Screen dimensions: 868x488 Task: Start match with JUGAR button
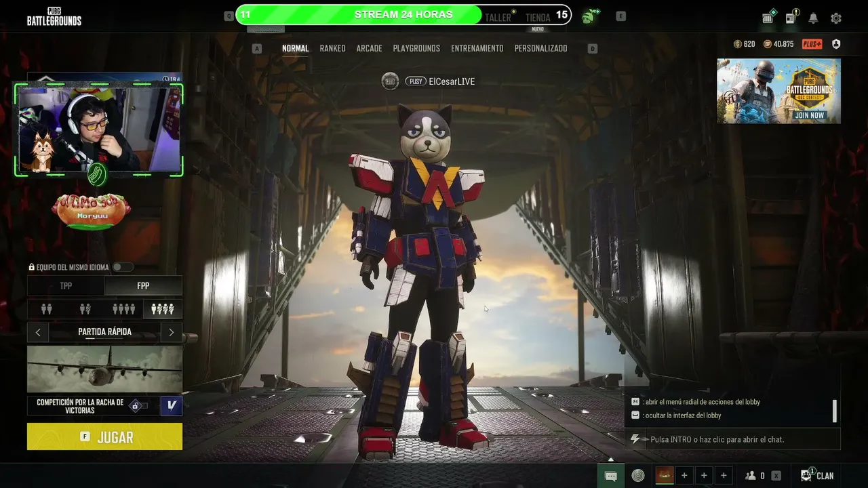[104, 437]
